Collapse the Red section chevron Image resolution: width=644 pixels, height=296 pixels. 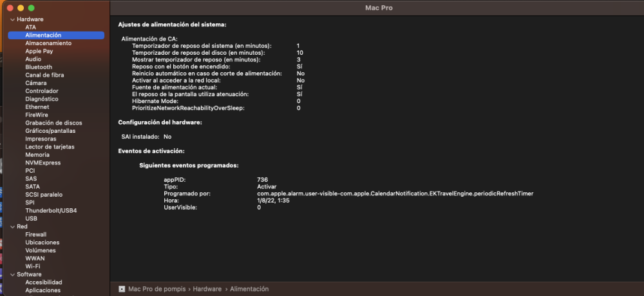[12, 226]
